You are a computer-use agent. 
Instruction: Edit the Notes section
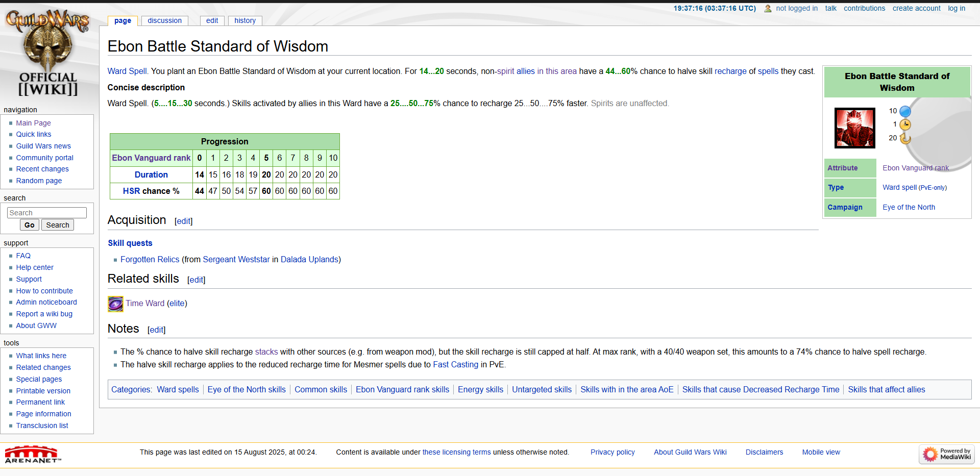(x=157, y=330)
